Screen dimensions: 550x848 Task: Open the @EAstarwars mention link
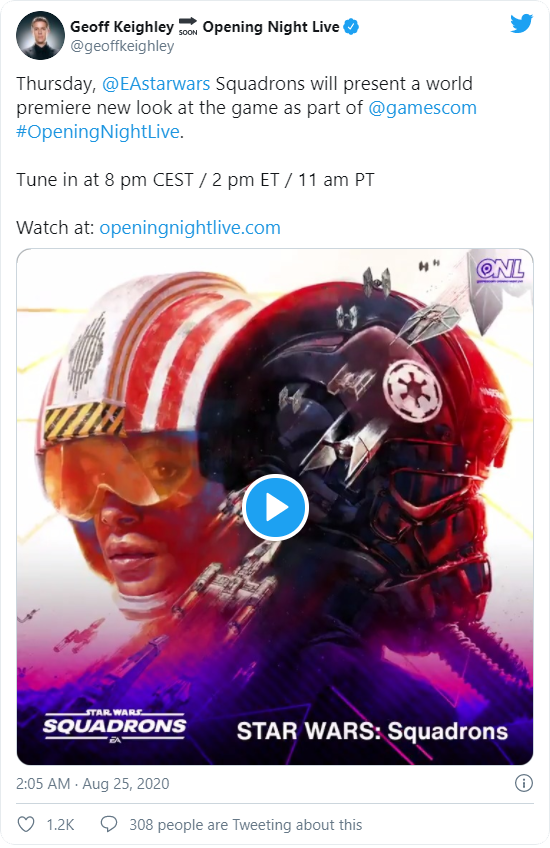point(156,84)
